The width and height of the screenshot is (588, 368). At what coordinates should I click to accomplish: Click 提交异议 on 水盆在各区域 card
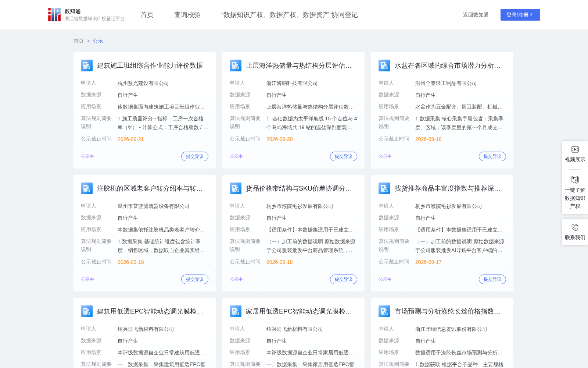[492, 156]
